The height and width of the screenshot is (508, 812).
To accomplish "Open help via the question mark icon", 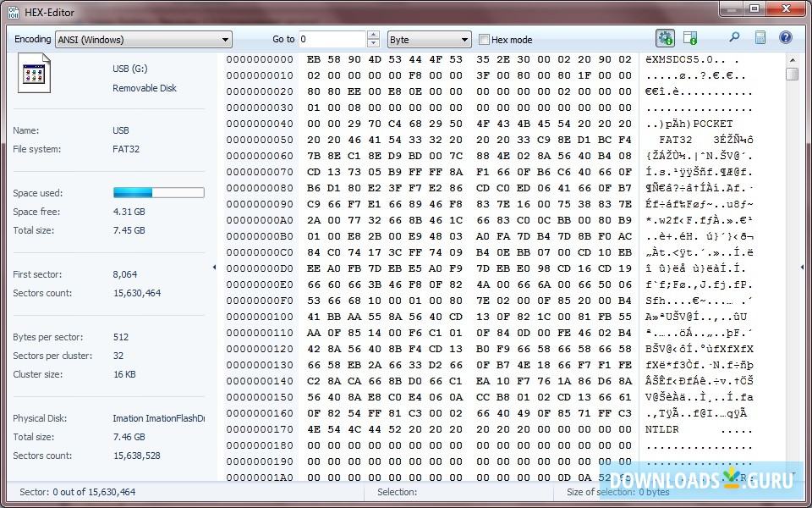I will point(787,37).
